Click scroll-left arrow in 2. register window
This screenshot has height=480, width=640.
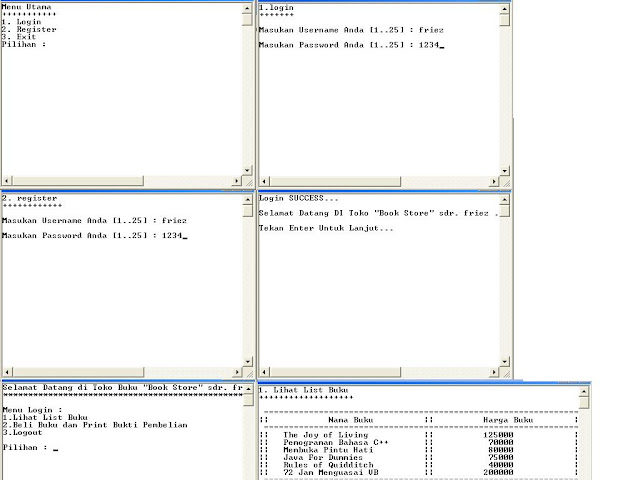[x=7, y=372]
